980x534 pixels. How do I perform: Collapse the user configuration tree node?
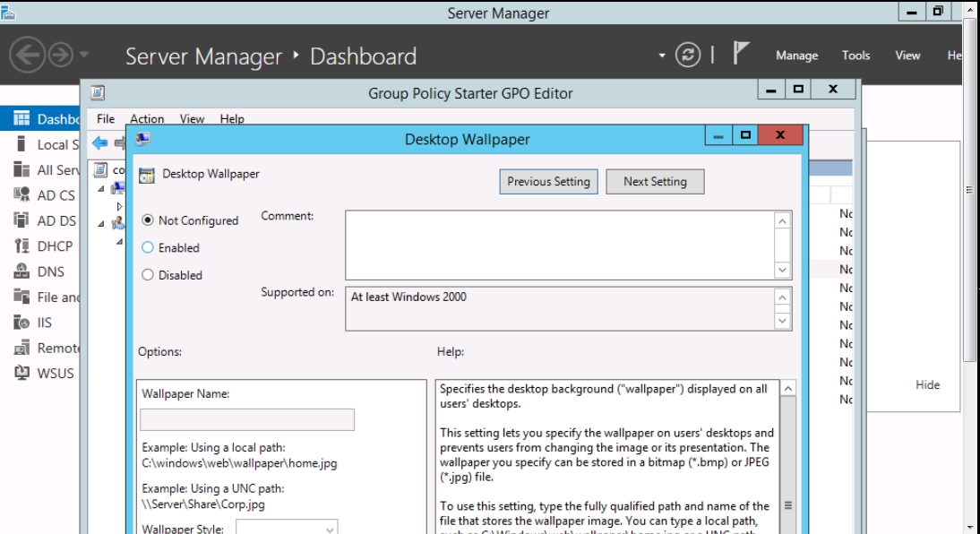(101, 223)
